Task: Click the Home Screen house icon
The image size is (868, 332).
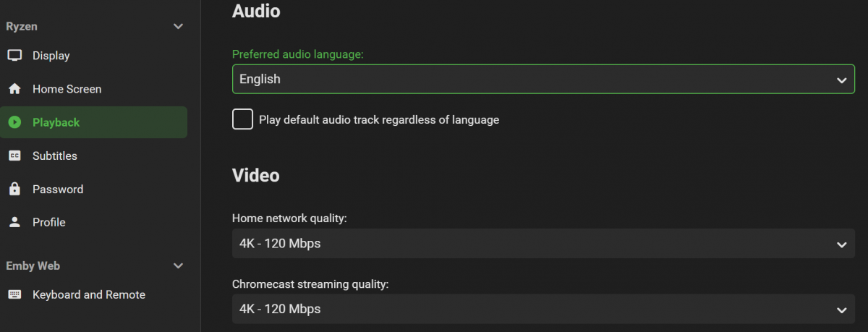Action: (14, 89)
